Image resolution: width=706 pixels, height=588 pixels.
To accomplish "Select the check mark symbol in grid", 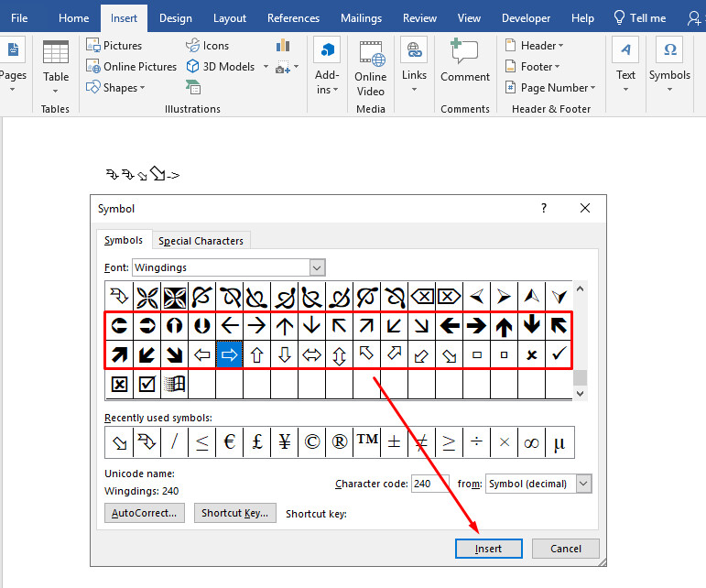I will point(559,354).
